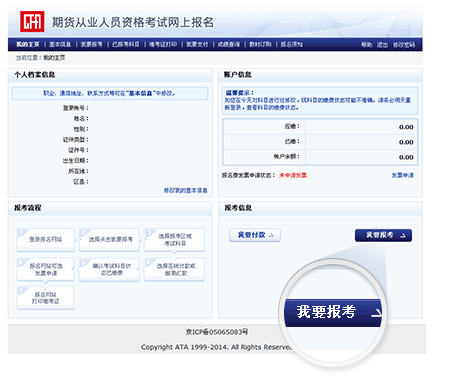Click the 帮助 link in the navigation bar
The image size is (473, 378).
coord(367,44)
